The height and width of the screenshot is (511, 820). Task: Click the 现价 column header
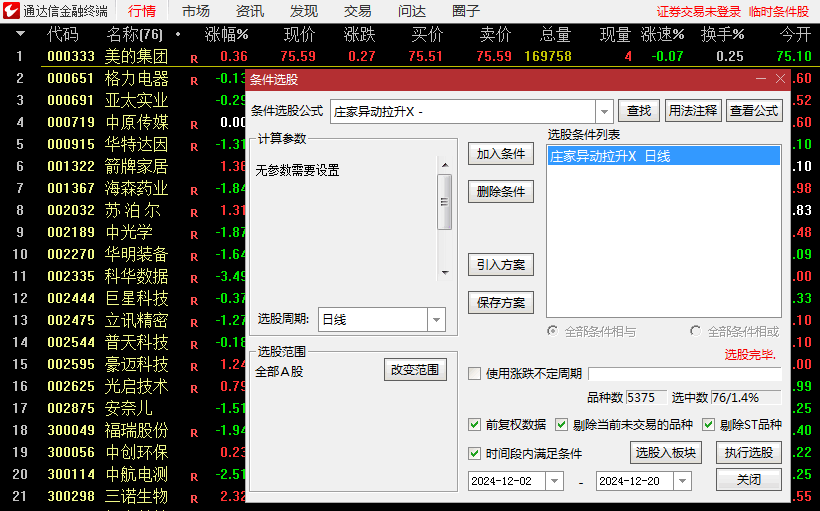(300, 35)
